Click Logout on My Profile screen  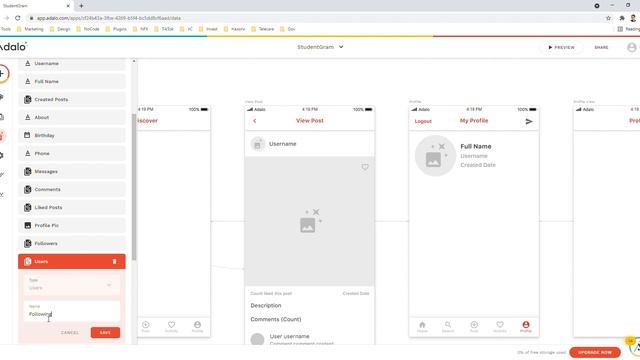click(423, 121)
